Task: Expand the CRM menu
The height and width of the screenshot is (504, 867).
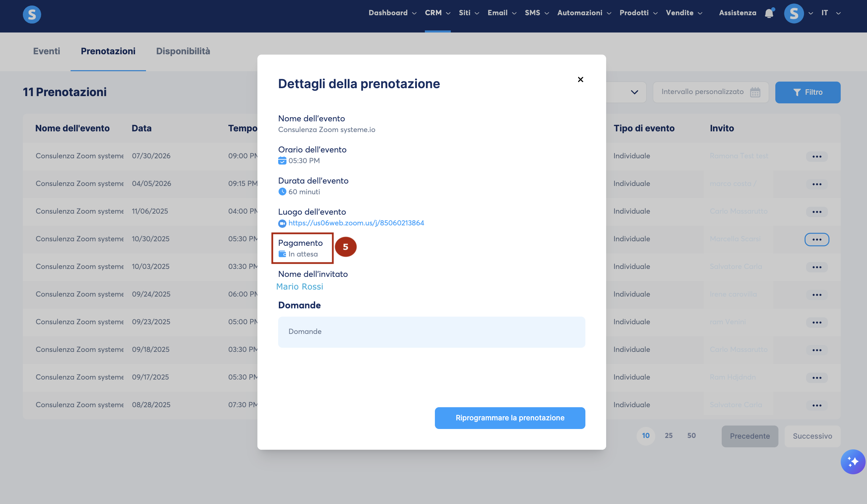Action: pos(438,13)
